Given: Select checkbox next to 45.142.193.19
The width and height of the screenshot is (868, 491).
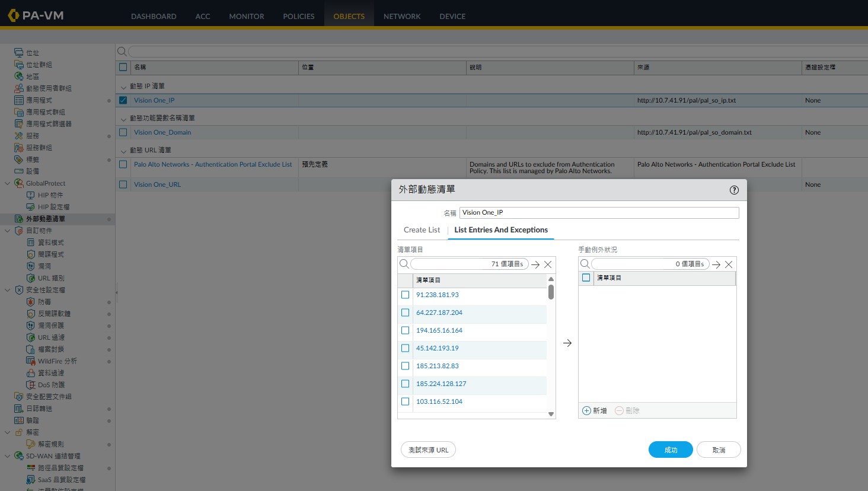Looking at the screenshot, I should pos(406,348).
